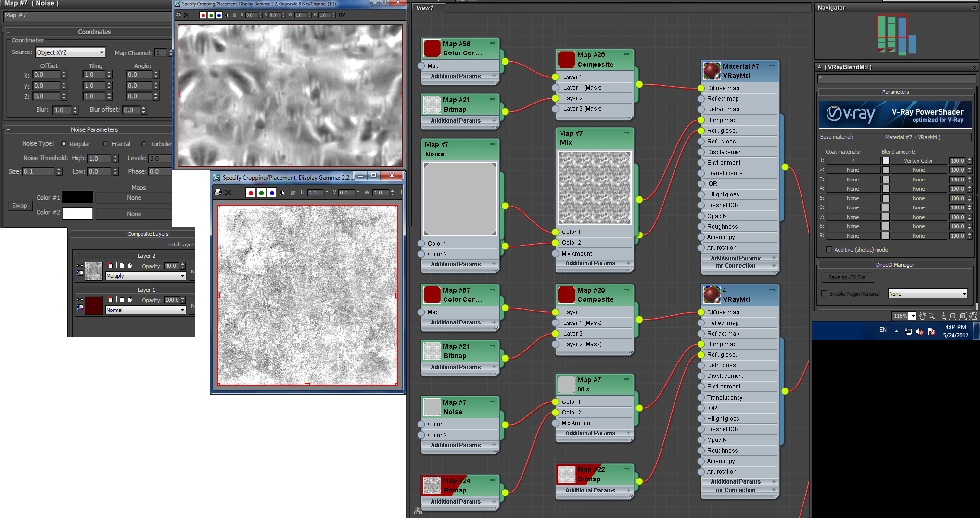Click the clear (X) icon in lower cropping window

(x=229, y=193)
